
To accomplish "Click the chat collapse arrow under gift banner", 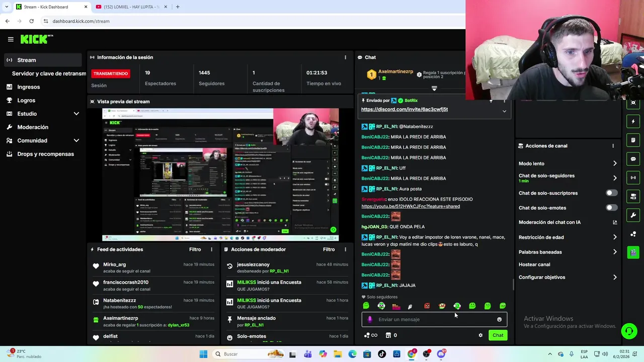I will click(x=434, y=88).
